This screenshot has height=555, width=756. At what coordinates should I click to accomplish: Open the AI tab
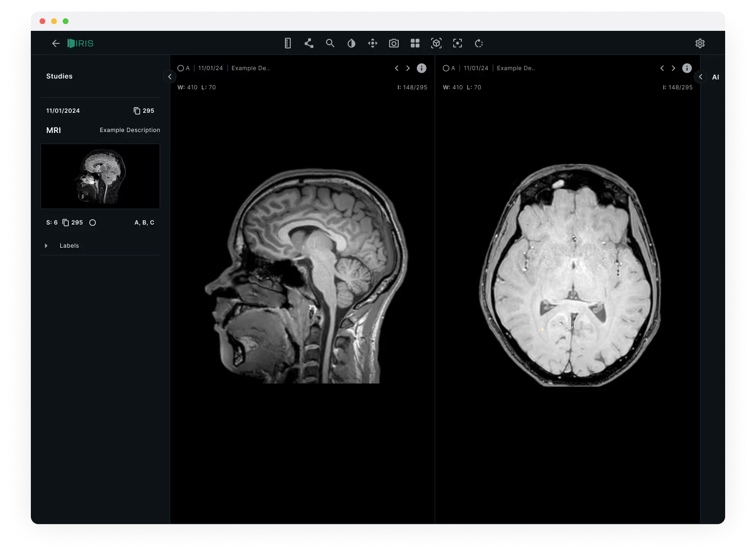pyautogui.click(x=715, y=77)
